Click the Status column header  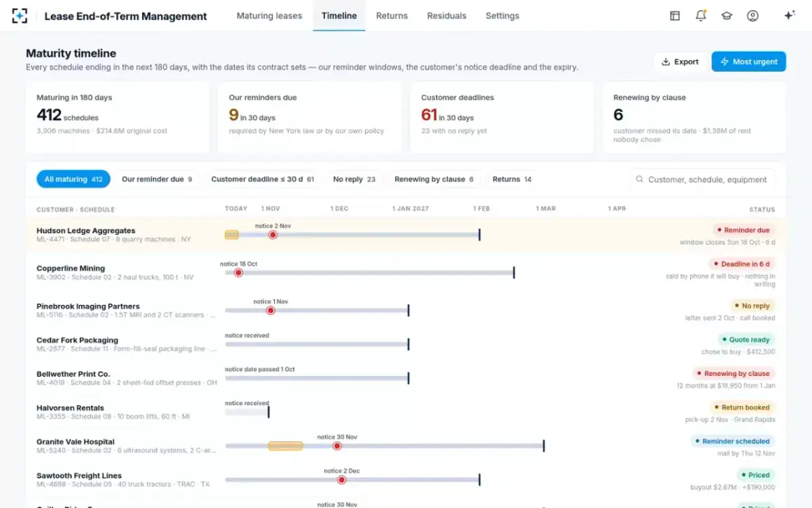tap(762, 209)
